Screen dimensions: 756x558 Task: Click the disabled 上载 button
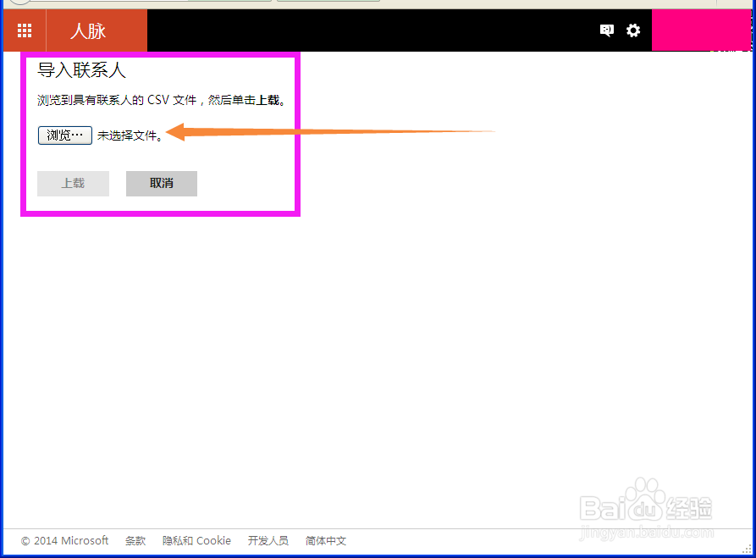point(73,183)
